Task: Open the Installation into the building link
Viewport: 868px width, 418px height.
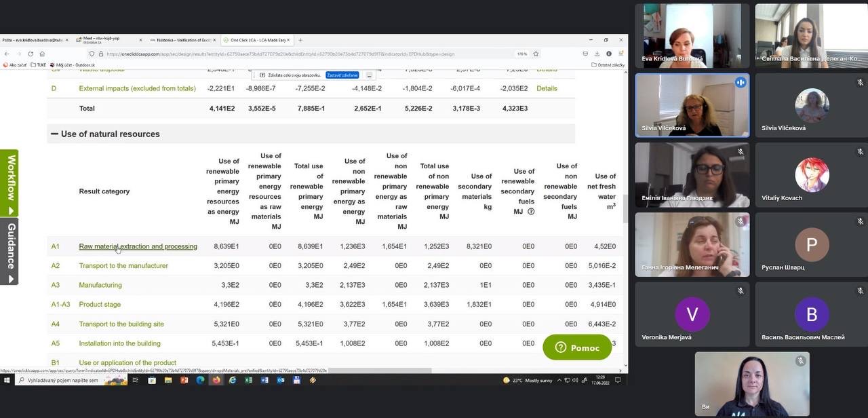Action: tap(120, 343)
